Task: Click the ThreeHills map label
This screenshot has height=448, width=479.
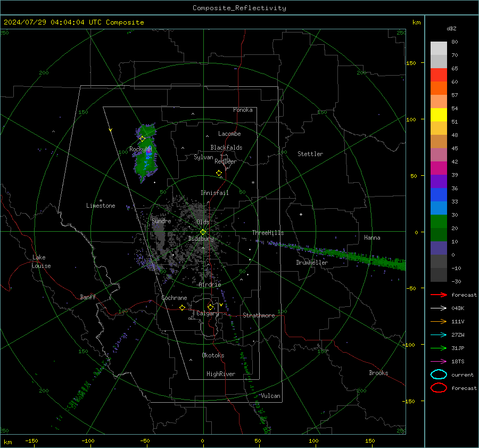Action: coord(268,233)
